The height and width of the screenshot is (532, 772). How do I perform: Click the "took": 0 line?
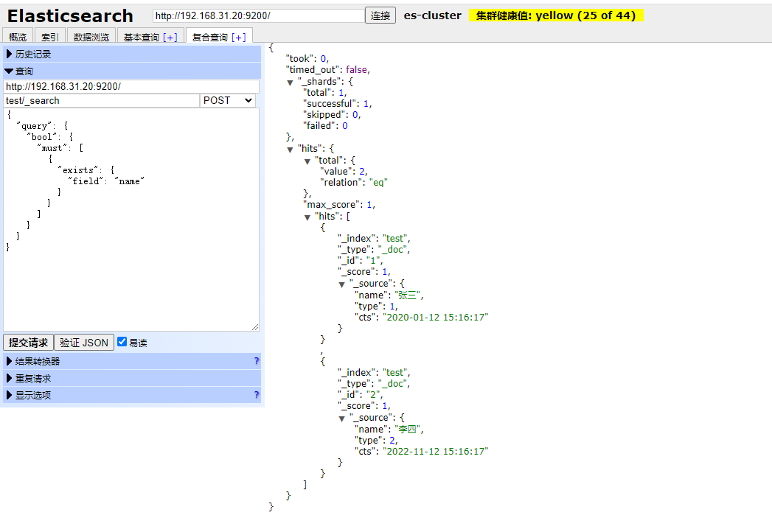pos(307,58)
